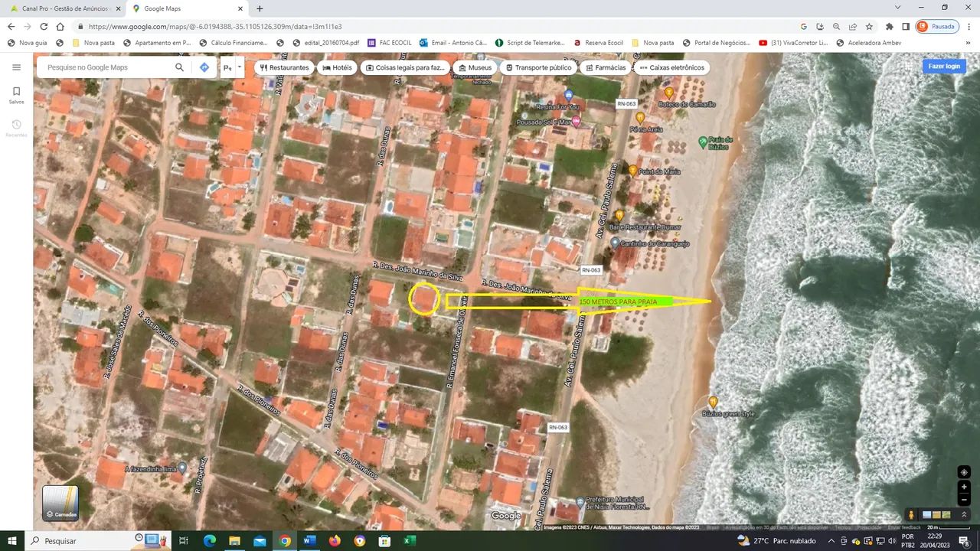Open Microsoft Word from taskbar
This screenshot has width=980, height=551.
[x=309, y=540]
